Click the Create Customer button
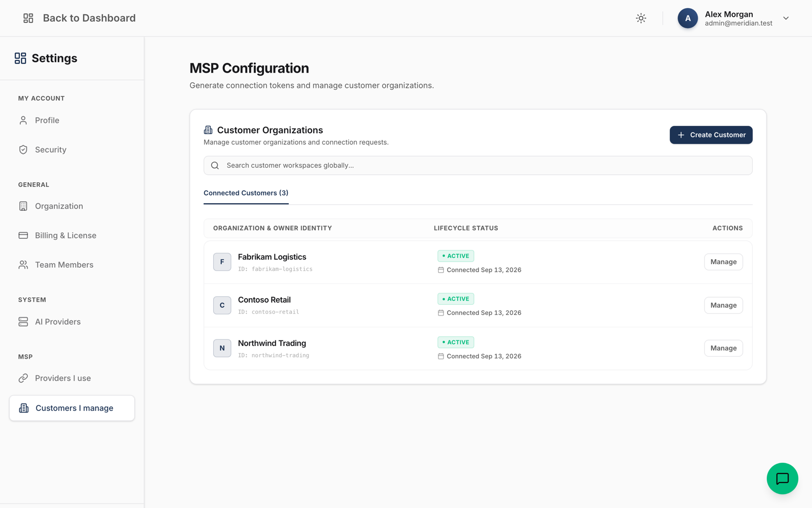812x508 pixels. 711,135
